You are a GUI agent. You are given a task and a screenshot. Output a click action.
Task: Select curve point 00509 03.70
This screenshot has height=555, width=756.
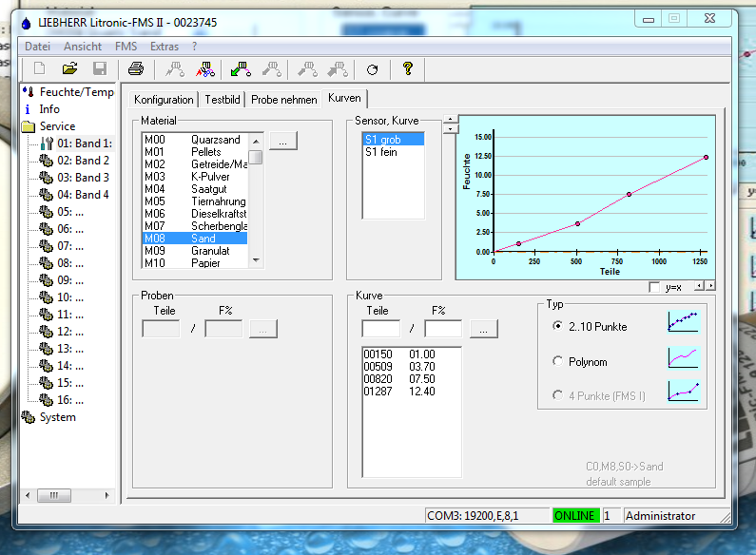(x=411, y=367)
